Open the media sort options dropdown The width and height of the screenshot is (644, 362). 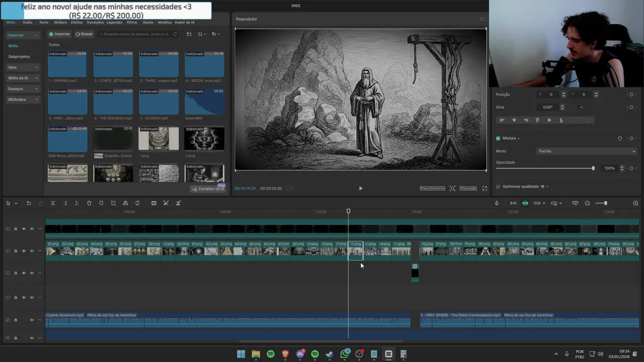click(x=202, y=34)
